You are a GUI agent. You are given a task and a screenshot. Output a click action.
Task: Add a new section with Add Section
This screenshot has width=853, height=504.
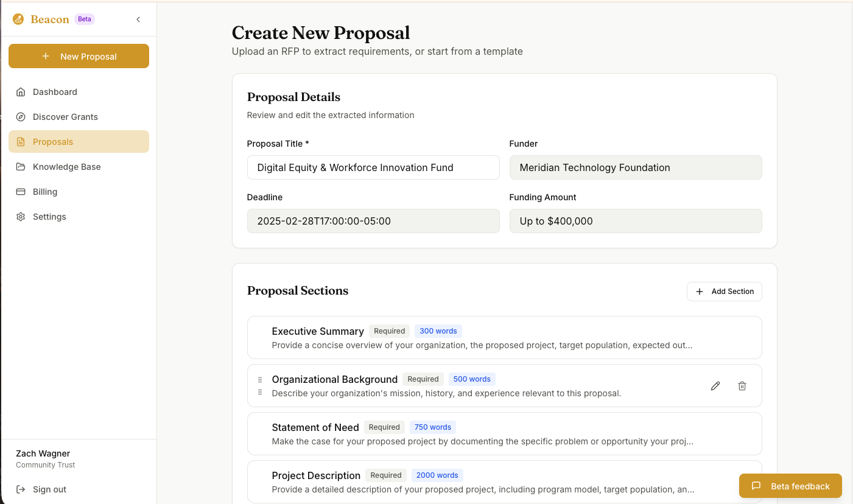[x=724, y=291]
